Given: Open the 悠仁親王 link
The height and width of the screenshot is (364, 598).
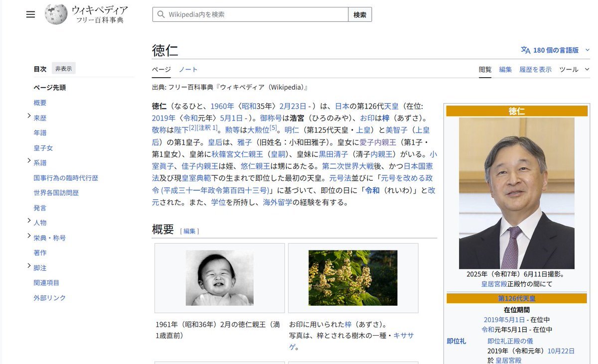Looking at the screenshot, I should 255,166.
